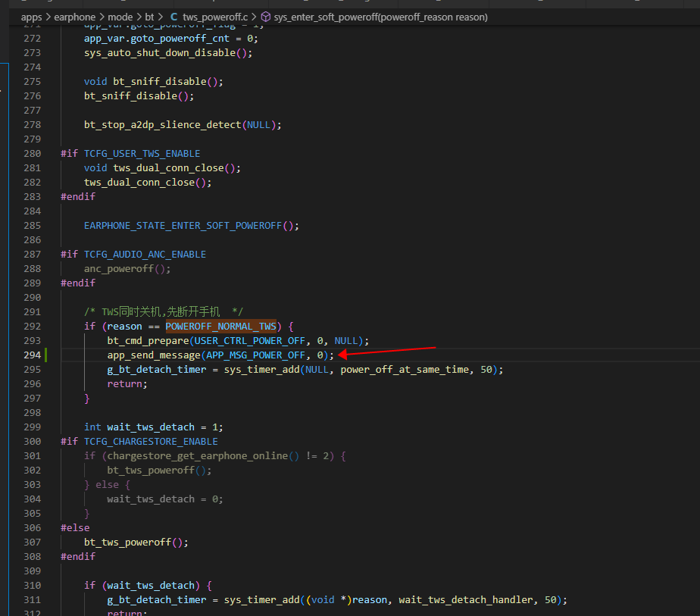Click line number 300 in the gutter

[32, 442]
